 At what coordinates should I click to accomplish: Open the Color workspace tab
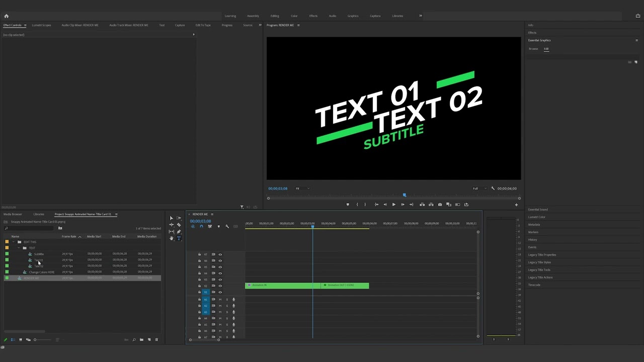[x=294, y=16]
